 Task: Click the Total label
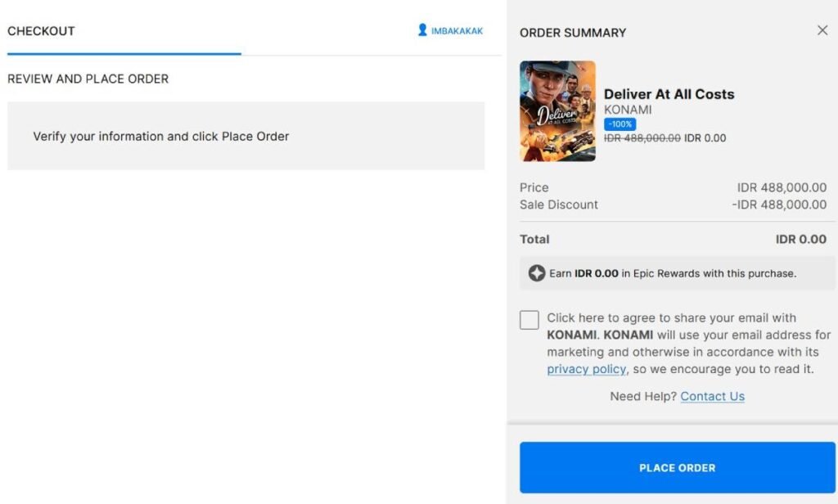[x=534, y=240]
